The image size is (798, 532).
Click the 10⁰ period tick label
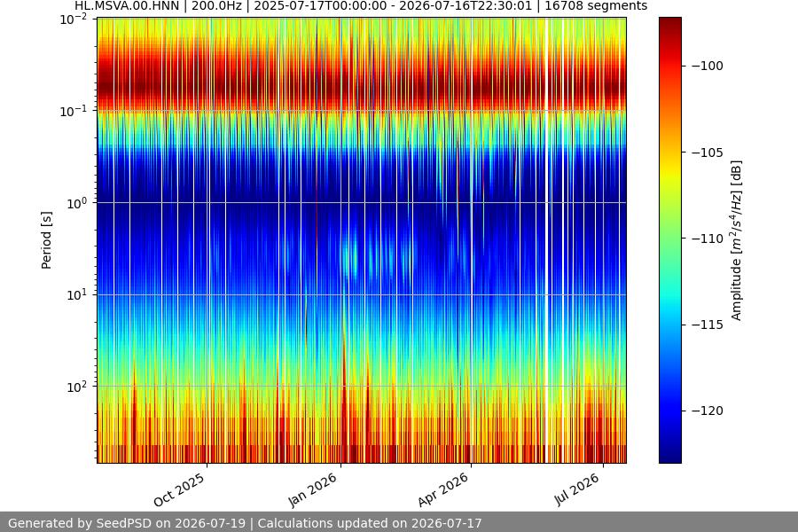pyautogui.click(x=77, y=203)
